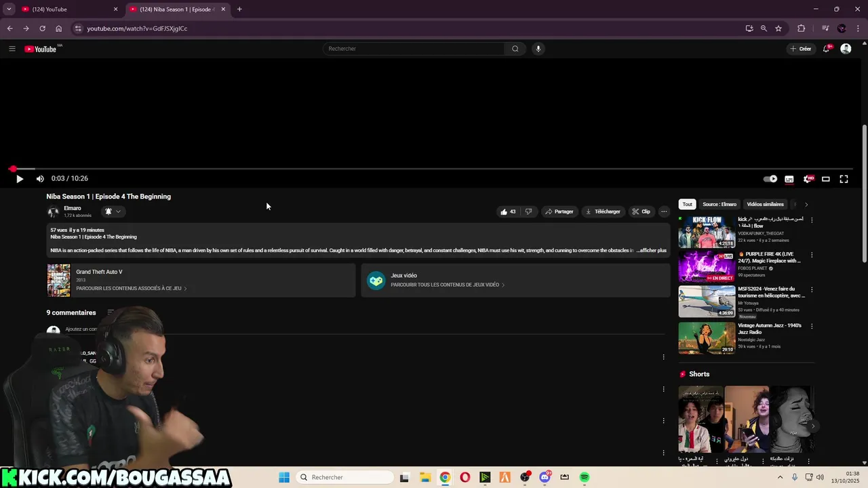The height and width of the screenshot is (488, 868).
Task: Select Source : Elmaro filter chip
Action: point(719,204)
